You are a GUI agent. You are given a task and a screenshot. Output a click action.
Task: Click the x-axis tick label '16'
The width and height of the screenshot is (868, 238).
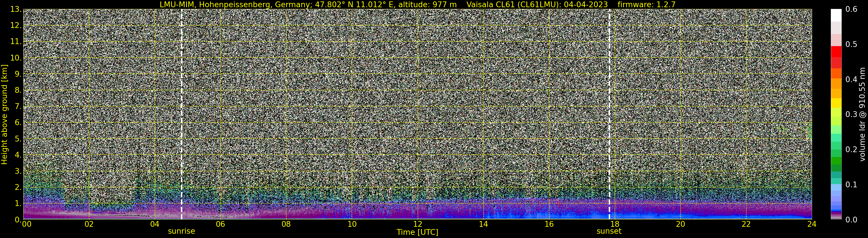click(549, 224)
